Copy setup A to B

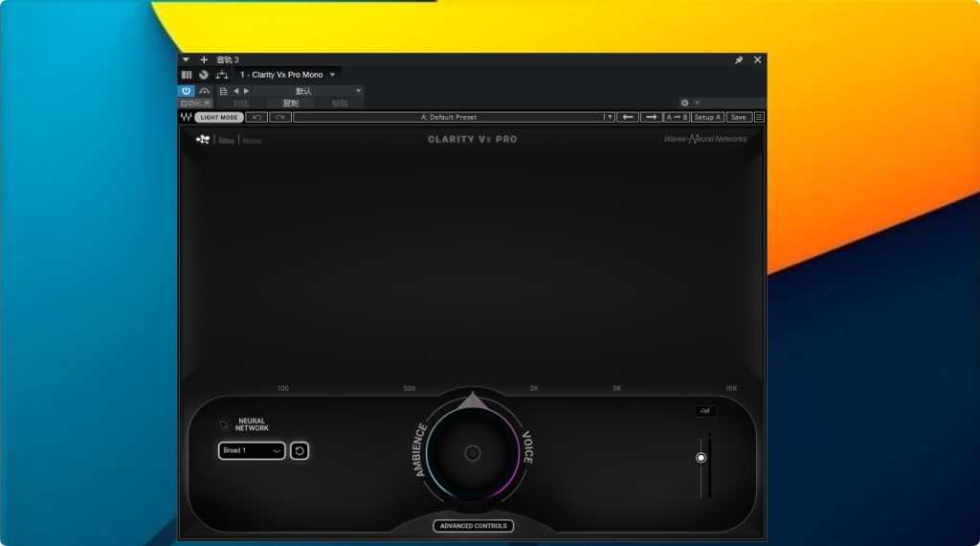coord(677,117)
